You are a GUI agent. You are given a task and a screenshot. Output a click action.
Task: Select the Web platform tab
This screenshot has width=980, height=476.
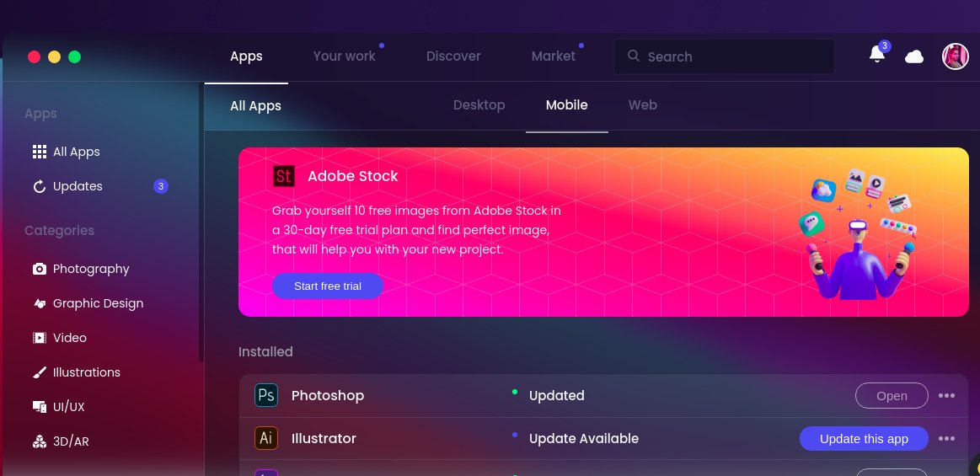pyautogui.click(x=642, y=105)
